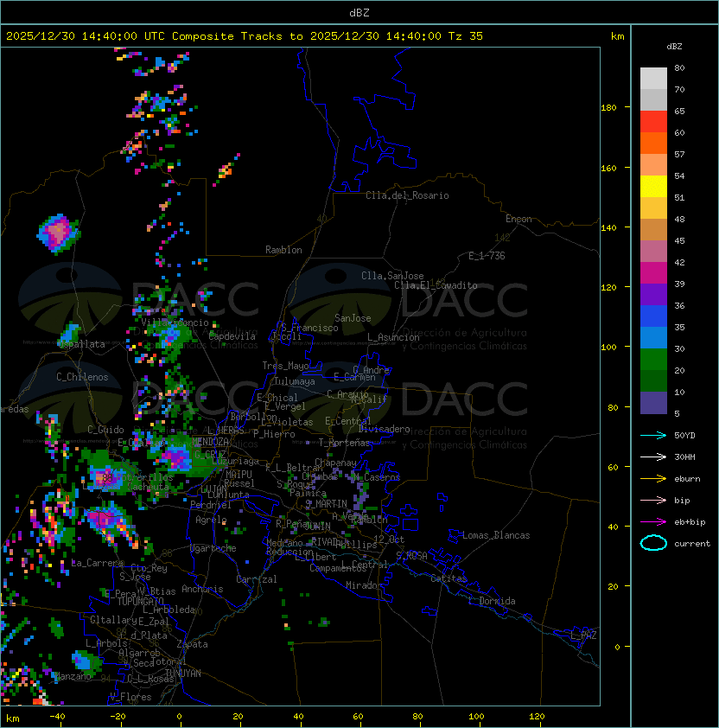Click the 'Catitas' label
The height and width of the screenshot is (728, 719).
point(449,578)
